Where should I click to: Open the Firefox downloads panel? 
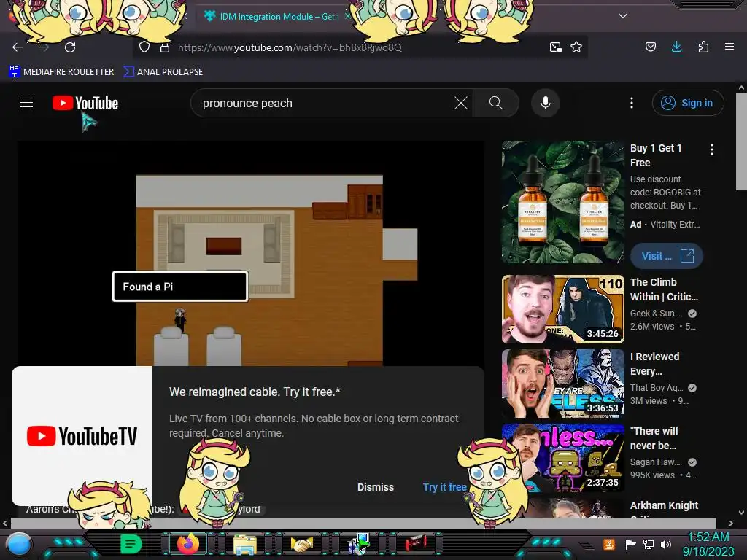[676, 47]
